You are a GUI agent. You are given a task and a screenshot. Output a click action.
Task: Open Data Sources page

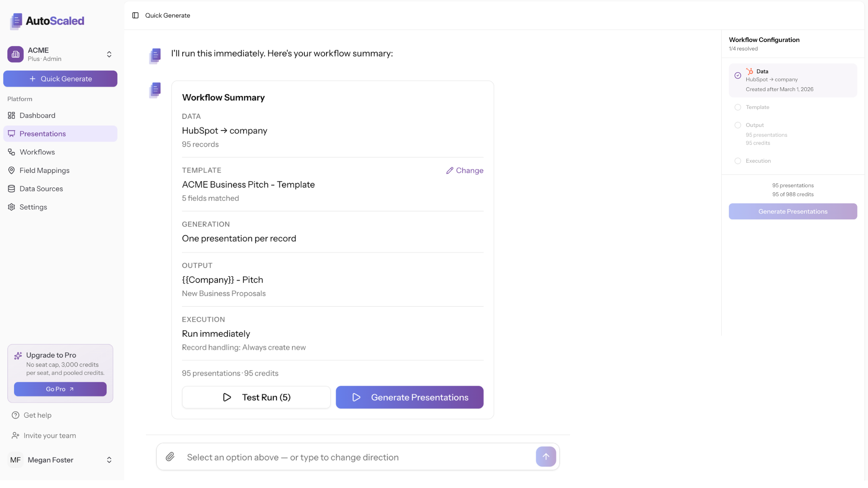tap(60, 189)
